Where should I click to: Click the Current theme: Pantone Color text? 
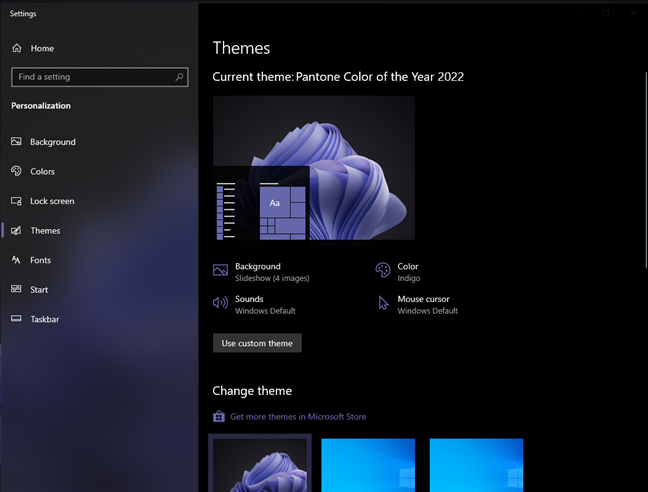point(338,77)
